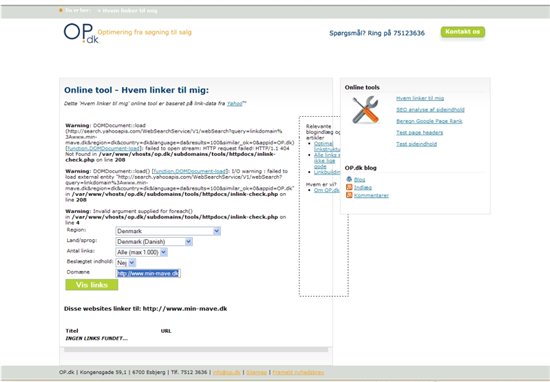This screenshot has height=382, width=550.
Task: Click the OP.dk logo
Action: tap(81, 33)
